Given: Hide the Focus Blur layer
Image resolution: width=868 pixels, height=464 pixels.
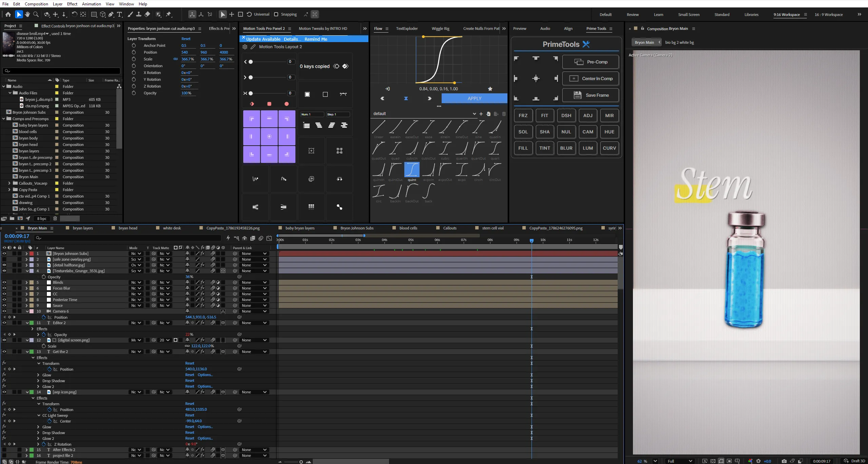Looking at the screenshot, I should [x=4, y=288].
